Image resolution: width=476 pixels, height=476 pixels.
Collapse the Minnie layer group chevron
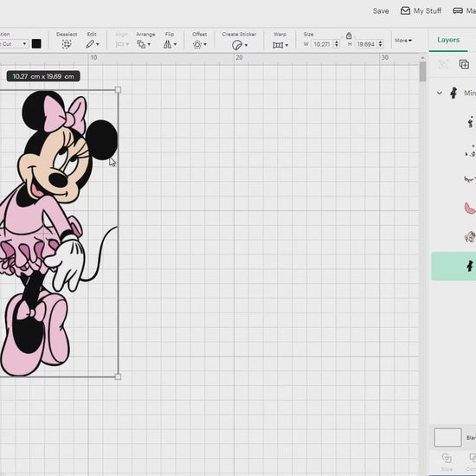coord(440,93)
